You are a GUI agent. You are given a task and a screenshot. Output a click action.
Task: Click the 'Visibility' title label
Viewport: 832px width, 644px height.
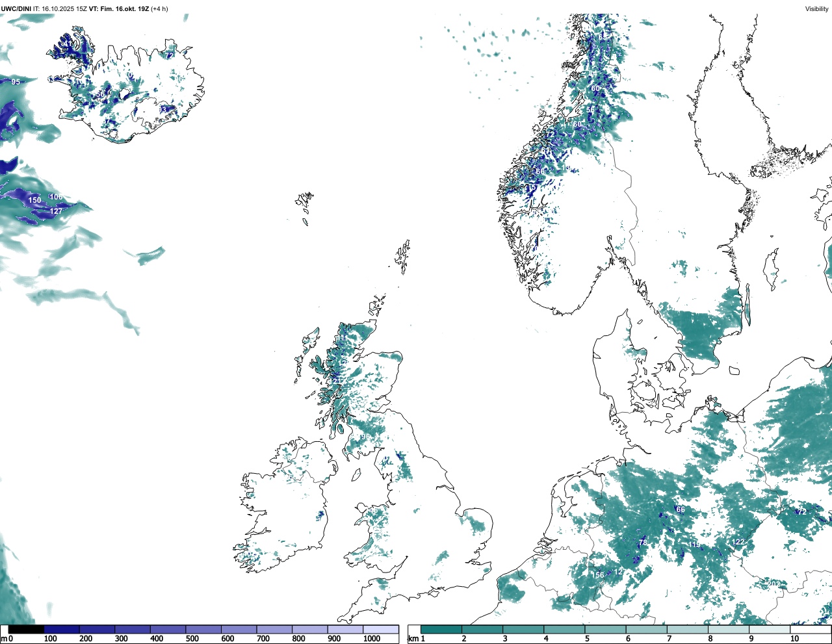816,8
